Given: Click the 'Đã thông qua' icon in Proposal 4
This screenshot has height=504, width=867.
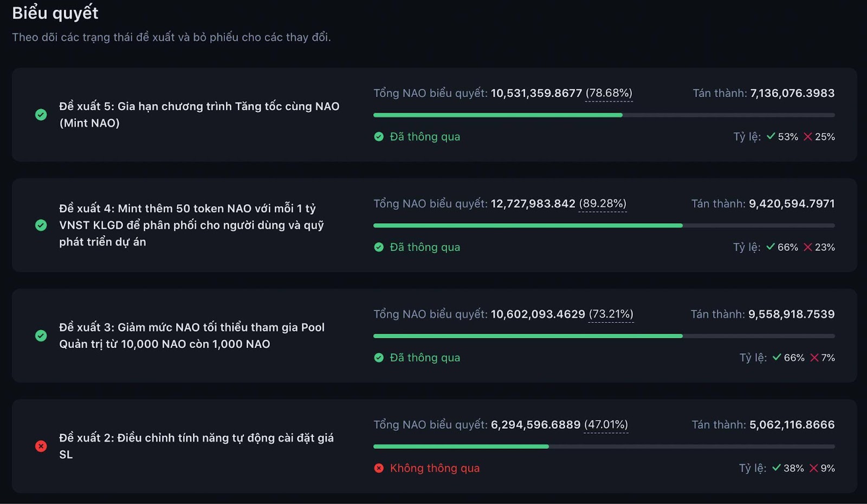Looking at the screenshot, I should pos(379,247).
